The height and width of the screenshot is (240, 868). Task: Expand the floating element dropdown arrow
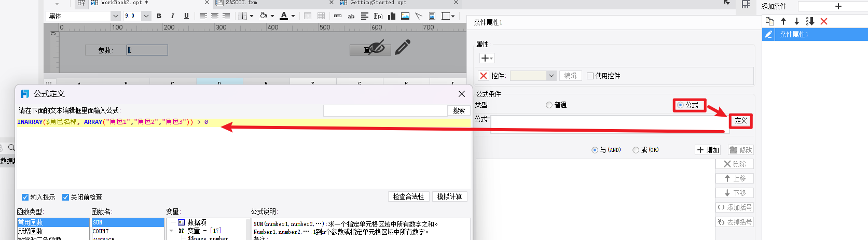453,16
